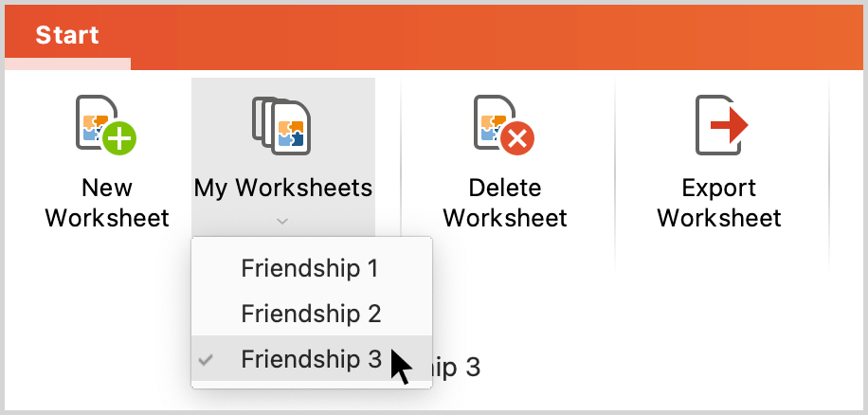Select Friendship 1 from the worksheet list
This screenshot has width=868, height=415.
(x=311, y=268)
